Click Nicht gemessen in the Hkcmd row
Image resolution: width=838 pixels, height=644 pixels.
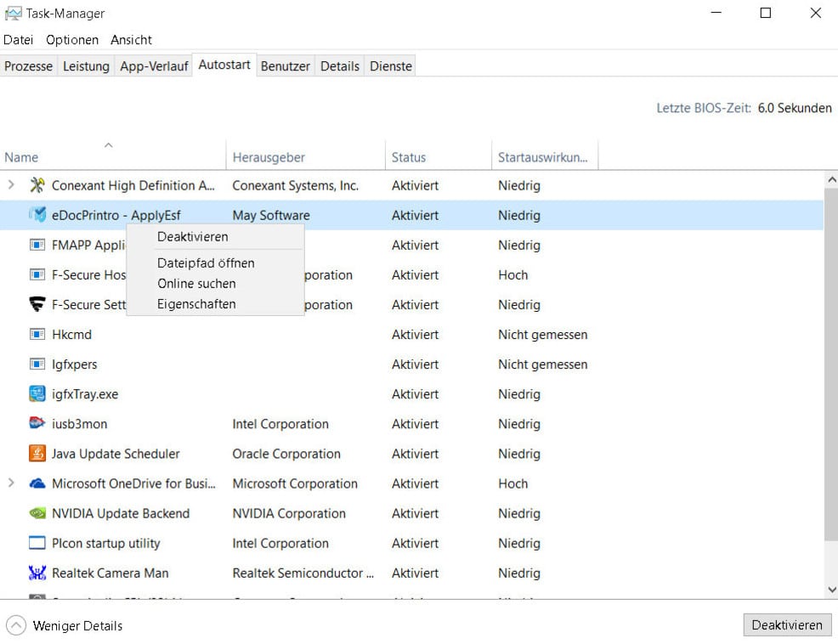(542, 335)
